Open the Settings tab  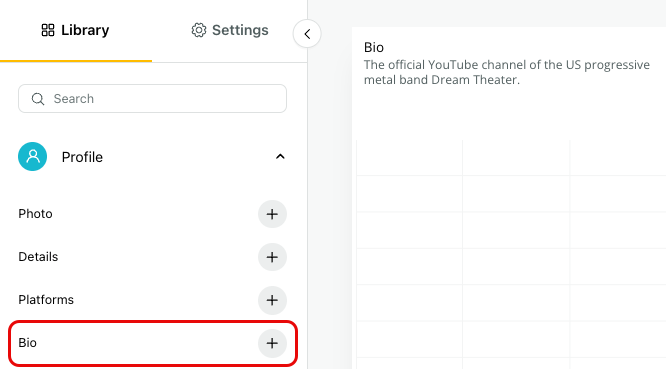click(230, 31)
